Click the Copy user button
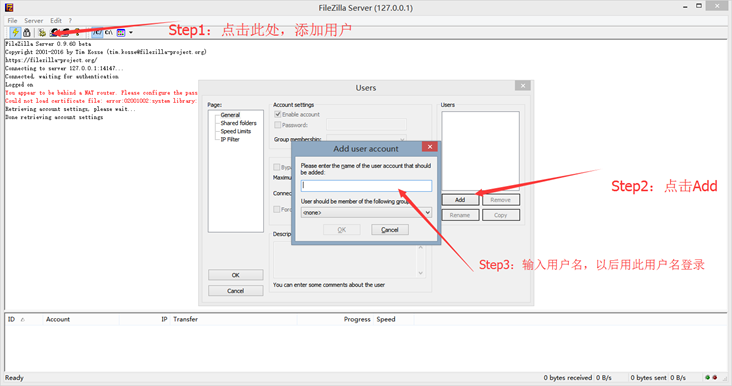This screenshot has height=386, width=732. (x=500, y=215)
